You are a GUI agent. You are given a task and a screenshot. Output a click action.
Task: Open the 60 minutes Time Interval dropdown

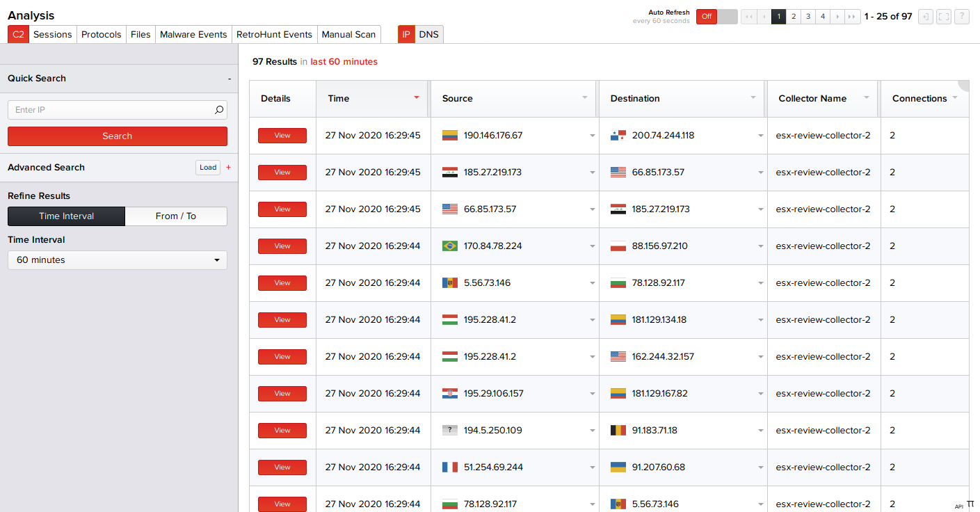point(118,260)
